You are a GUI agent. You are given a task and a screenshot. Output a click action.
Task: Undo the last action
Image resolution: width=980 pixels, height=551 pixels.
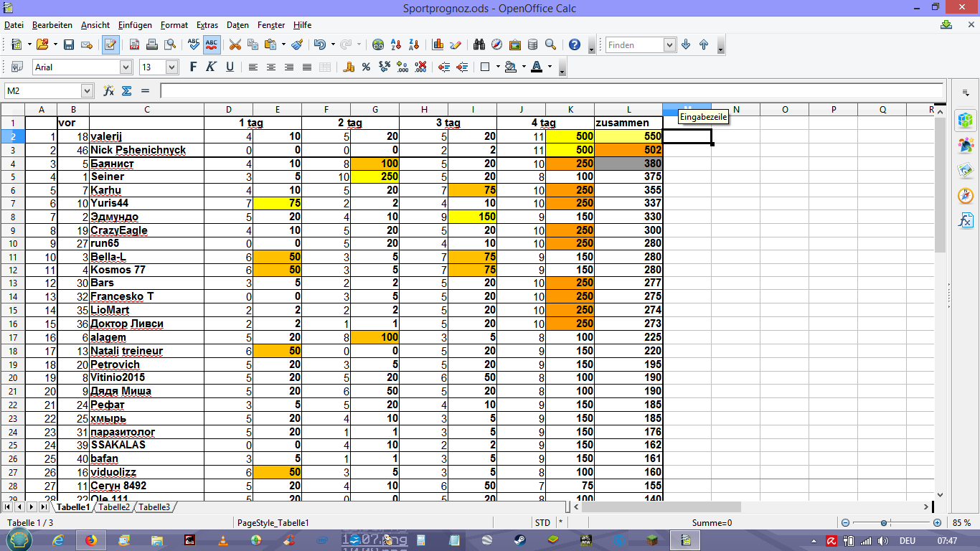click(x=319, y=44)
